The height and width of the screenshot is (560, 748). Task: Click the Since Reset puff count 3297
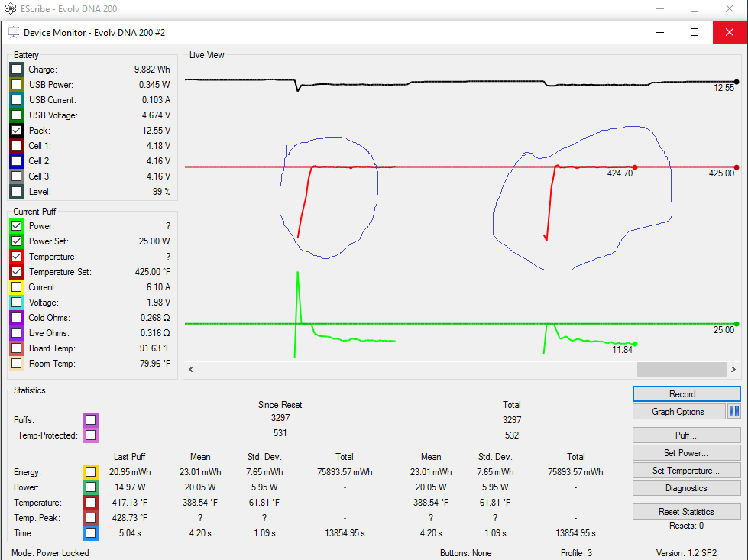click(x=280, y=417)
